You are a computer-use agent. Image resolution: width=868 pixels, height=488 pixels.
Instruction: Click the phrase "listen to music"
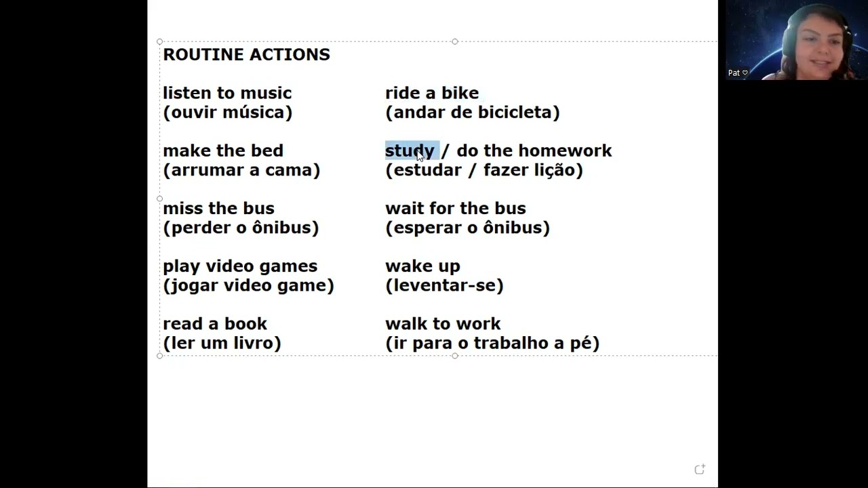pyautogui.click(x=227, y=93)
